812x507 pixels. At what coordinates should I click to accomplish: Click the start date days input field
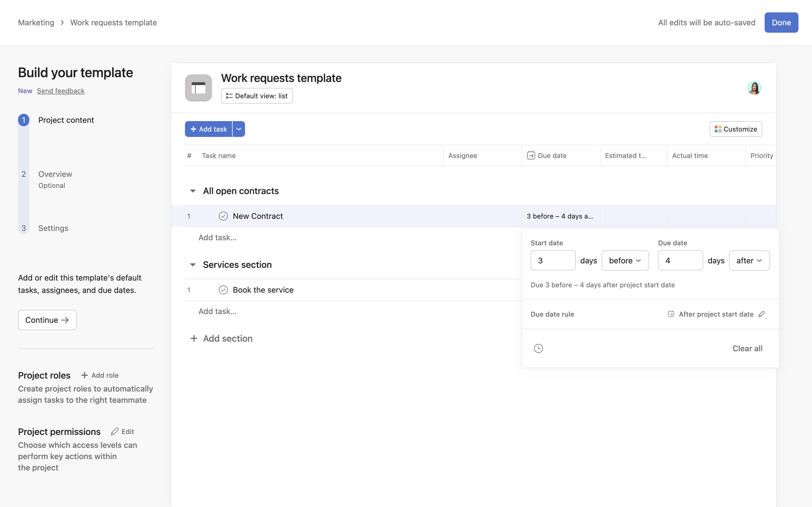[x=553, y=261]
